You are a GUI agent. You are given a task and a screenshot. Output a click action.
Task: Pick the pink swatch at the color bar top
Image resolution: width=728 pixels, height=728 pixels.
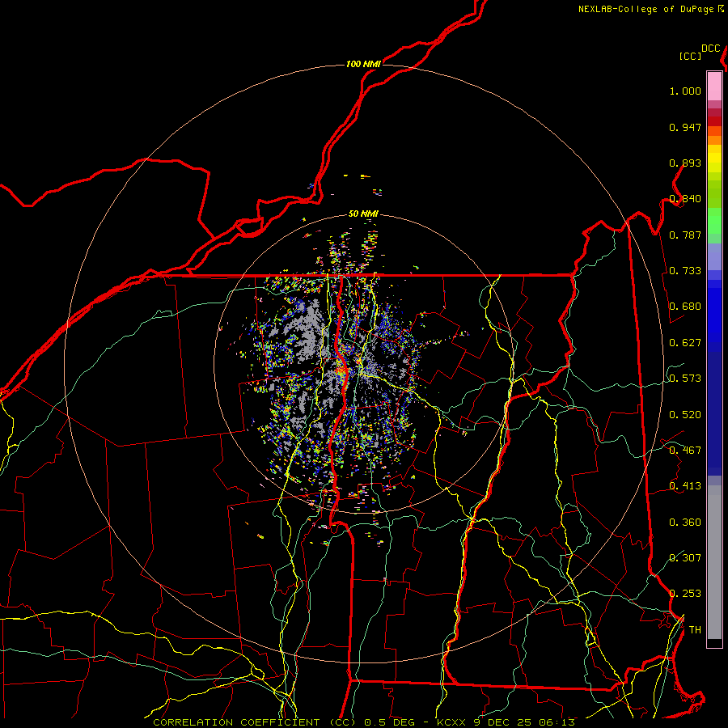point(714,86)
